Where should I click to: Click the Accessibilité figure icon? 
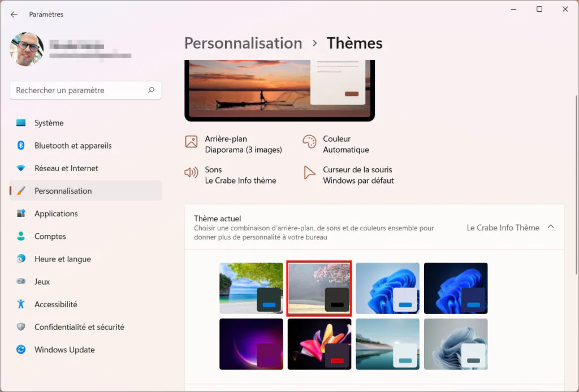pos(21,304)
